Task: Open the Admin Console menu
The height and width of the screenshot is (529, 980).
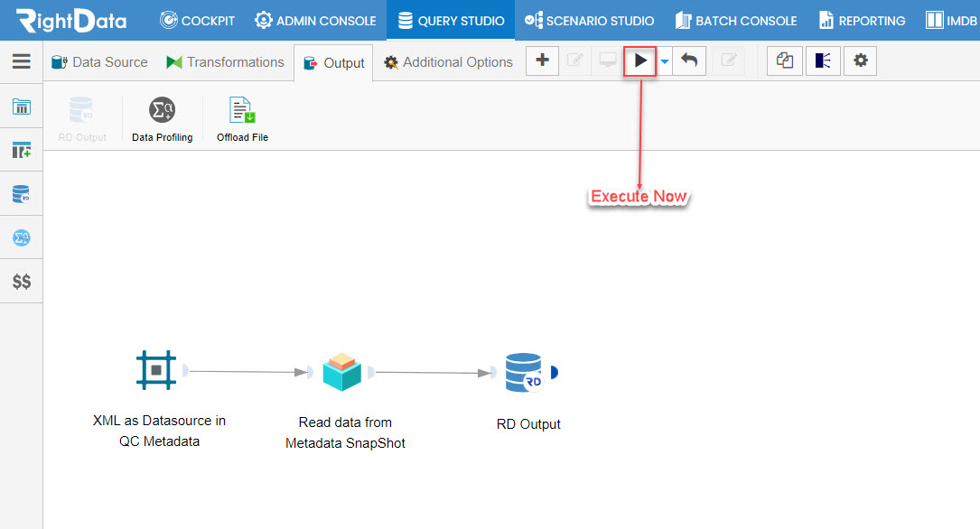Action: tap(315, 21)
